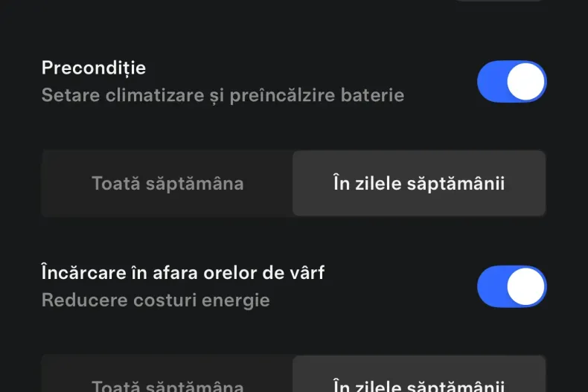Click Încărcare în afara orelor de vârf title
The width and height of the screenshot is (588, 392).
pos(183,272)
